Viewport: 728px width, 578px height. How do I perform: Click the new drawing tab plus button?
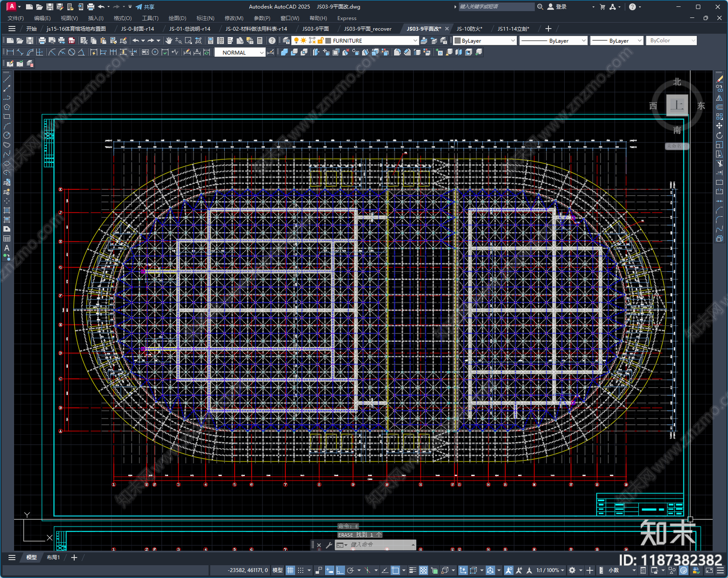click(x=548, y=29)
